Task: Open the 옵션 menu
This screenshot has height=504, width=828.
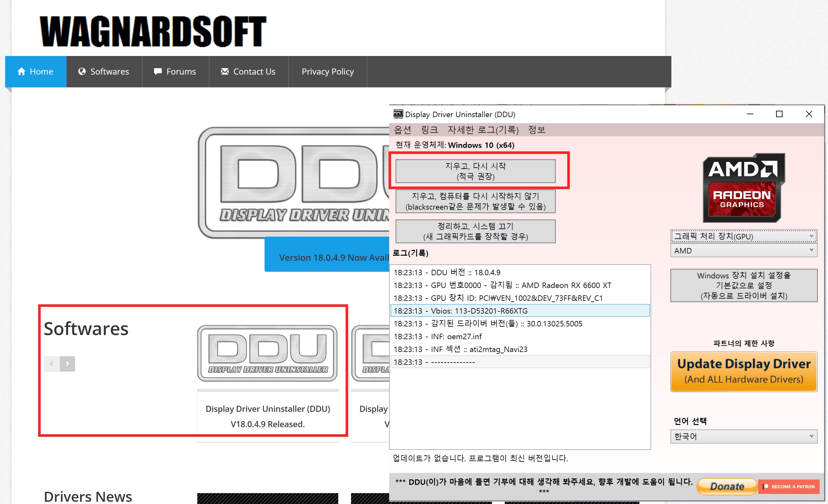Action: [402, 130]
